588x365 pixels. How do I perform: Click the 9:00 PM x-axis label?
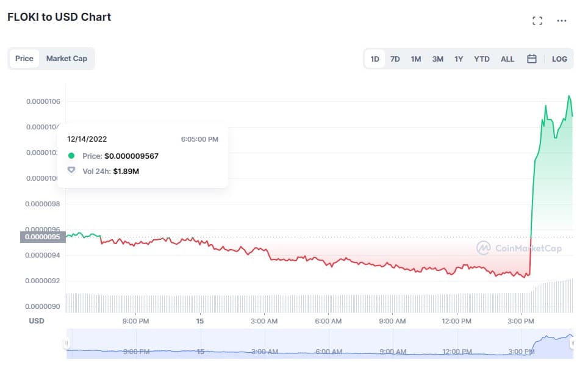pos(136,321)
